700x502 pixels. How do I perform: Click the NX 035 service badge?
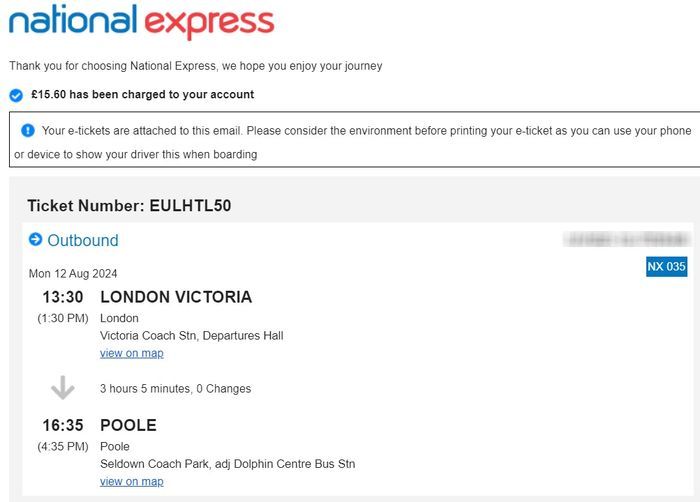[x=666, y=267]
